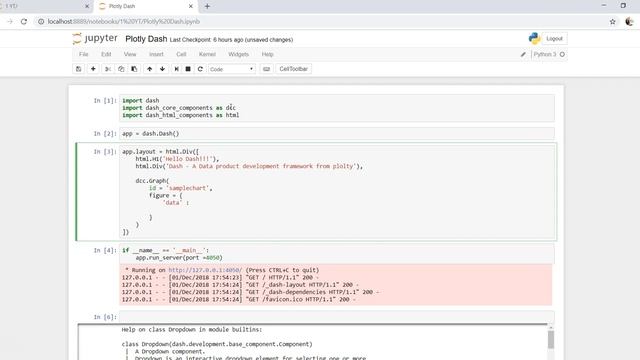Click the kernel idle circle indicator
The width and height of the screenshot is (640, 360).
tap(562, 54)
